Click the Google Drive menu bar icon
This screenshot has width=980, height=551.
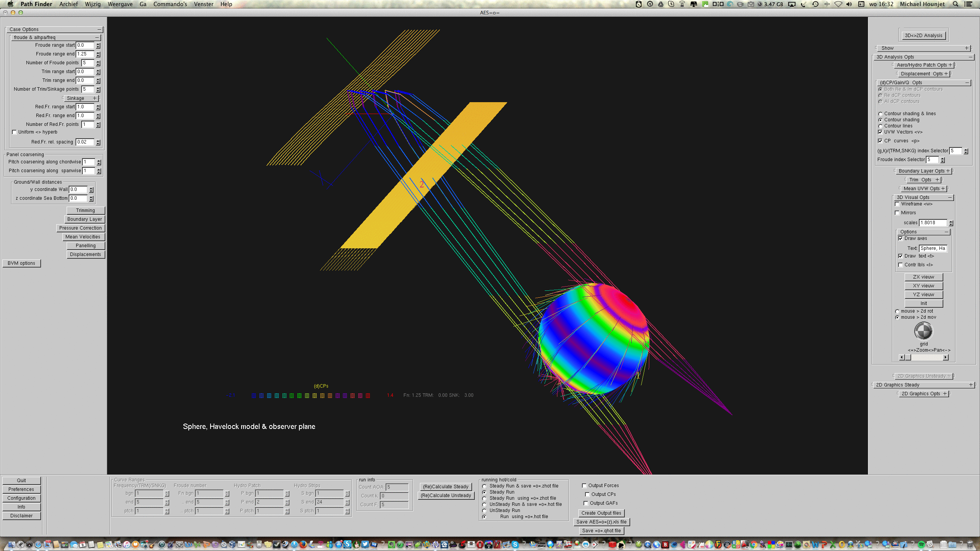pyautogui.click(x=661, y=4)
